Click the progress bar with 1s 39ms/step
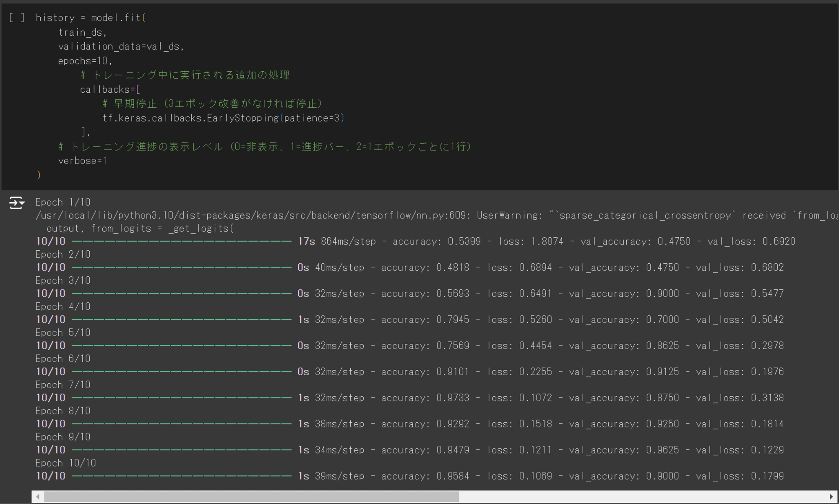The width and height of the screenshot is (839, 504). coord(182,476)
